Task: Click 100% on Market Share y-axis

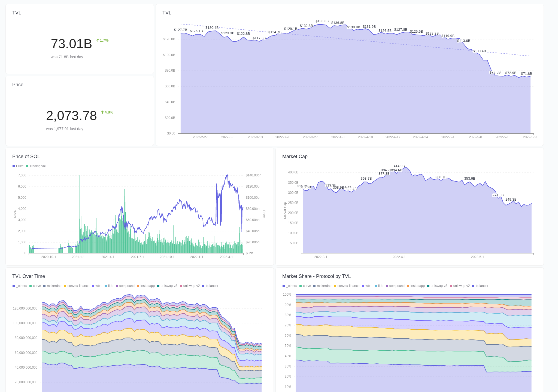Action: point(287,295)
